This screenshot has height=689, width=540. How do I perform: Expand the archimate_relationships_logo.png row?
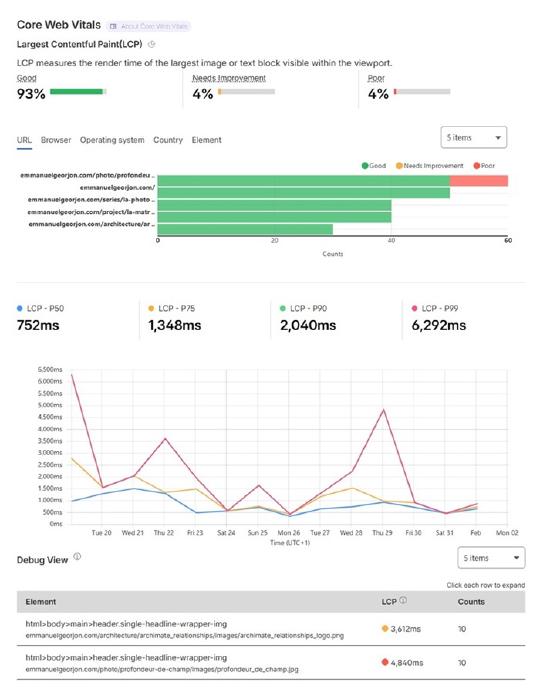coord(271,629)
